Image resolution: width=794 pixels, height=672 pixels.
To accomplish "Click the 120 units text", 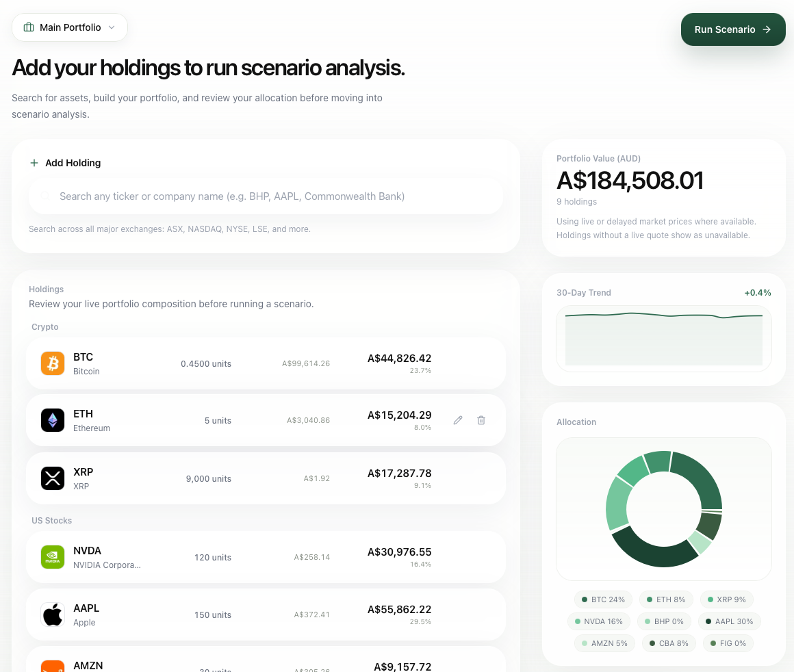I will tap(213, 557).
